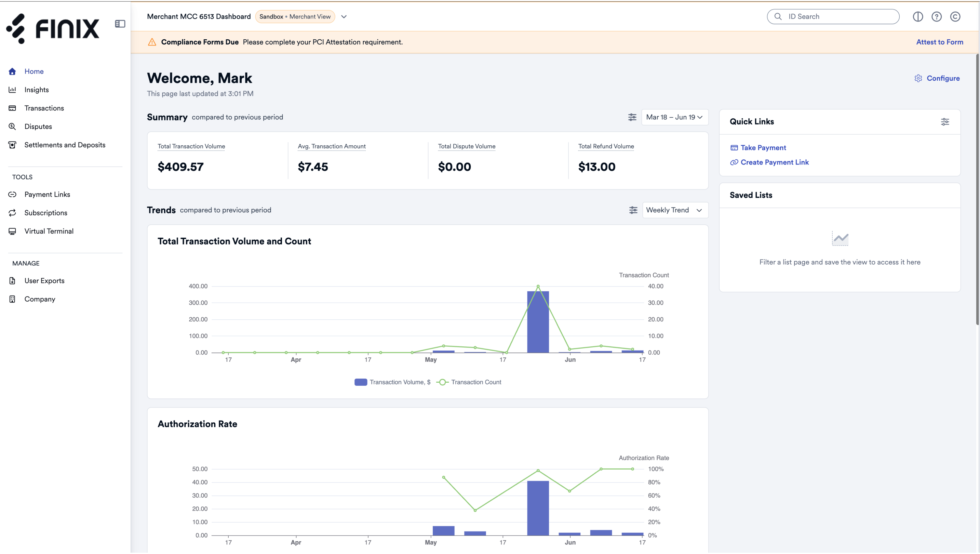Screen dimensions: 980x554
Task: Click the compliance warning triangle icon
Action: [152, 42]
